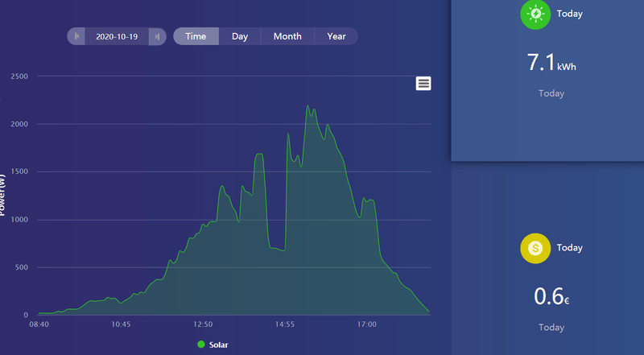Switch to the Year view tab
644x355 pixels.
tap(336, 36)
